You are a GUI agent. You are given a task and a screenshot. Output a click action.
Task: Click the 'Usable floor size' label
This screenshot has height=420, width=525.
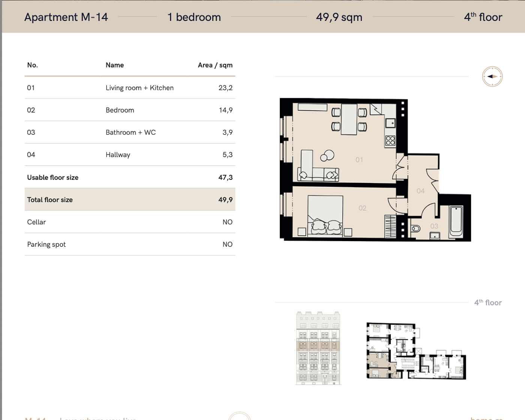pos(52,177)
